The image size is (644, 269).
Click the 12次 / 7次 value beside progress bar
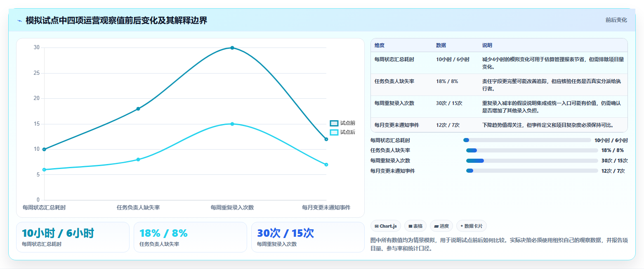[x=613, y=171]
